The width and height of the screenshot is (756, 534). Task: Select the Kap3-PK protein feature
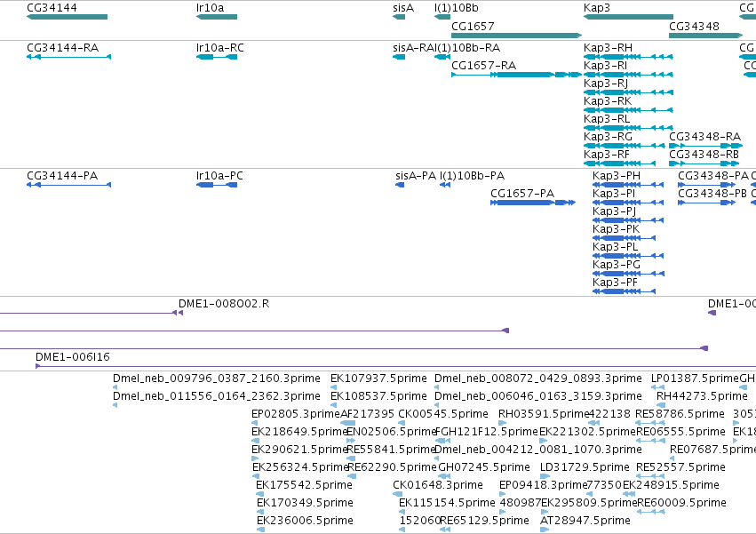pos(624,238)
